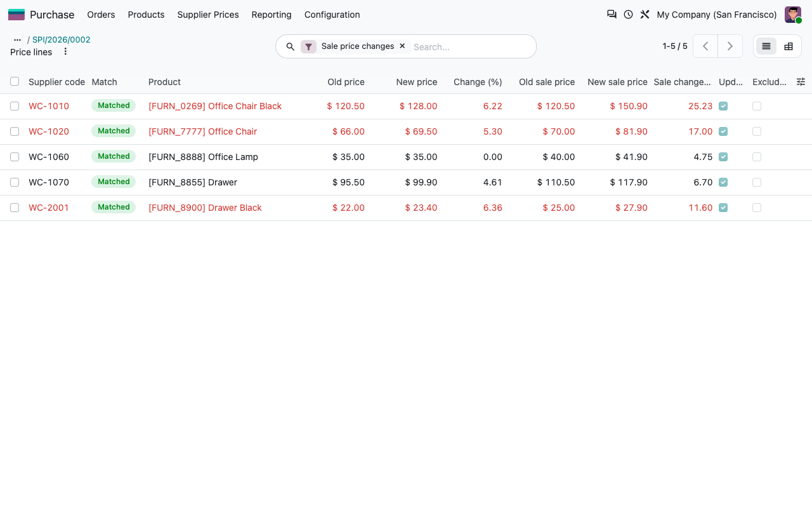Go back to SPI/2026/0002 breadcrumb
The height and width of the screenshot is (508, 812).
62,40
